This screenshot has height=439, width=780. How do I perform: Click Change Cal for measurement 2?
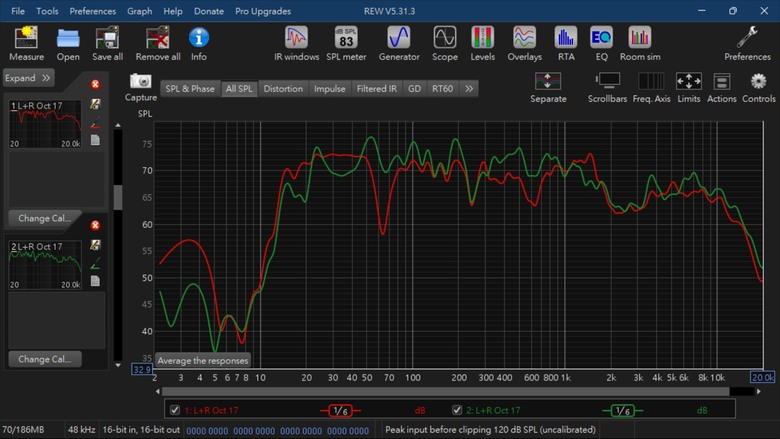click(x=45, y=359)
